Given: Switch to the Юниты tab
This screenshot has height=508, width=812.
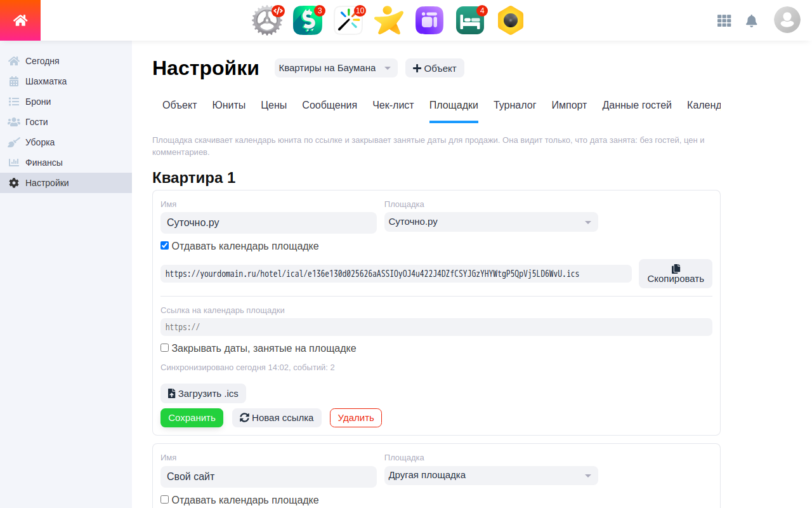Looking at the screenshot, I should click(x=229, y=105).
